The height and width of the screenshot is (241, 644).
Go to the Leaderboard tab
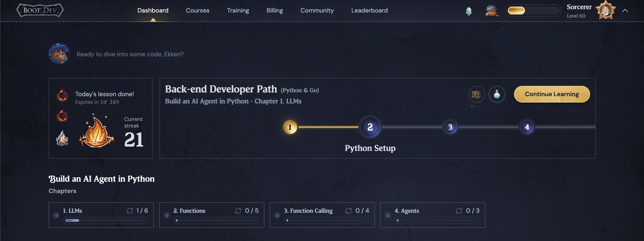369,11
